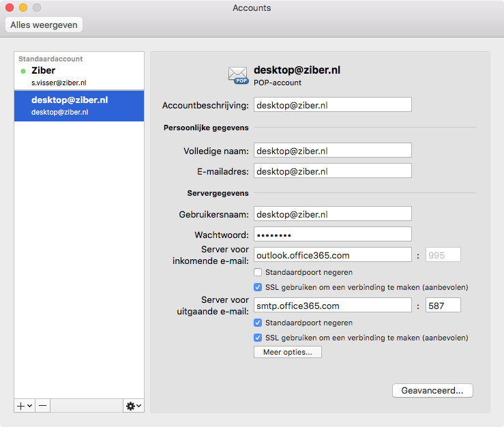Remove account with the minus button
This screenshot has width=504, height=427.
pyautogui.click(x=43, y=406)
